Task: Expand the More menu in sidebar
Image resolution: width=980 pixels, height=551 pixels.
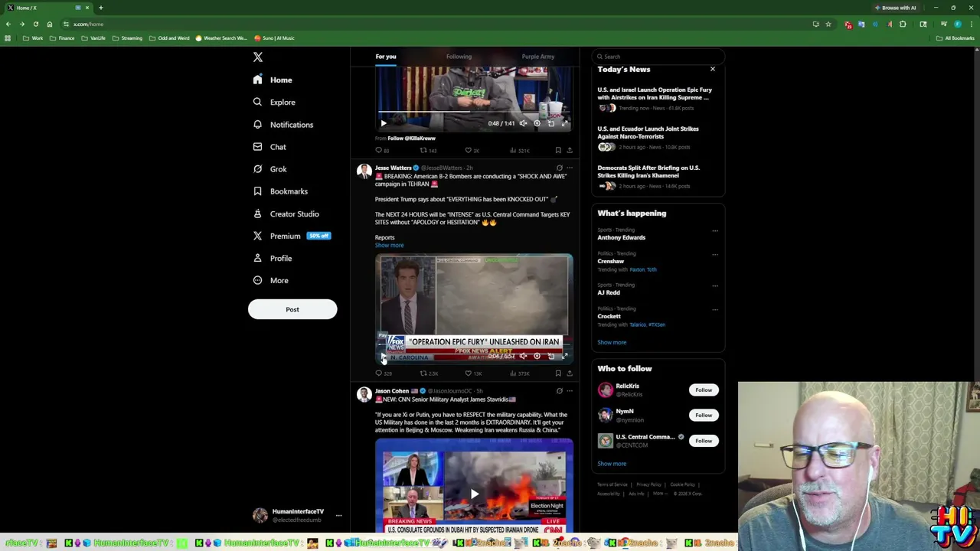Action: [x=270, y=280]
